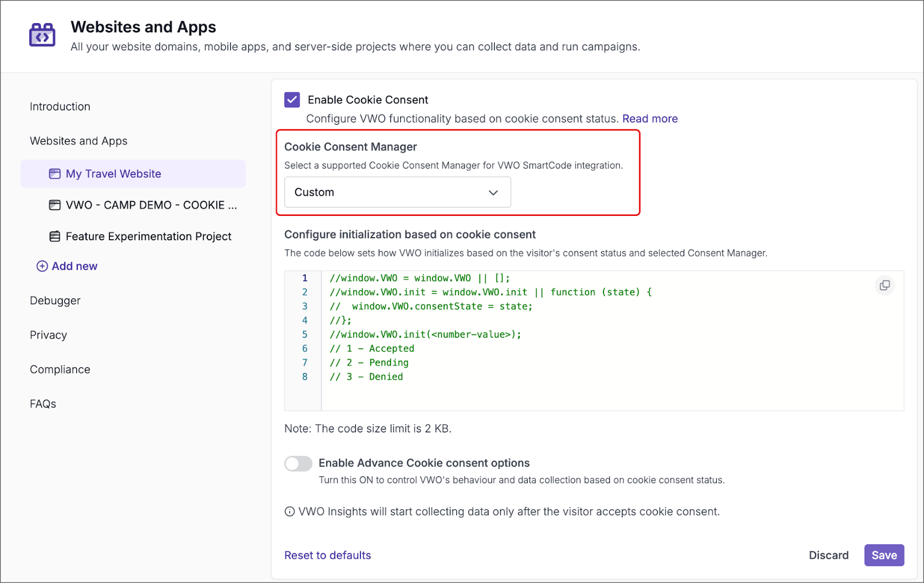This screenshot has width=924, height=583.
Task: Open the Privacy section
Action: coord(48,335)
